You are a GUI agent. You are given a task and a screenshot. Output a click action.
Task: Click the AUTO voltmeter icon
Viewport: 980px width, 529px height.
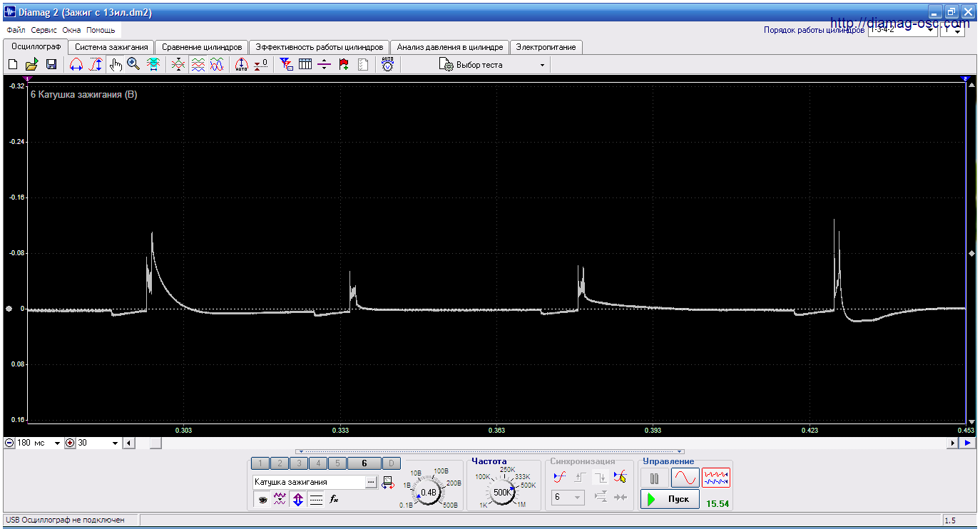[x=387, y=64]
